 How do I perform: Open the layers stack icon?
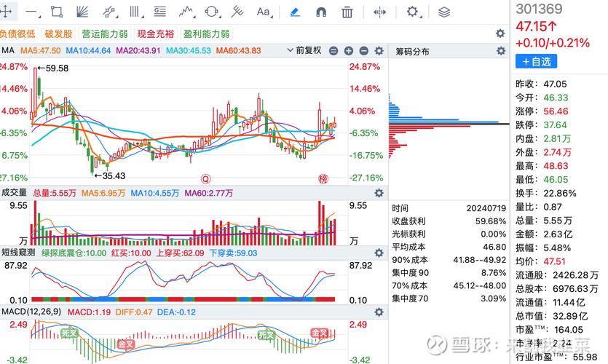tap(444, 12)
